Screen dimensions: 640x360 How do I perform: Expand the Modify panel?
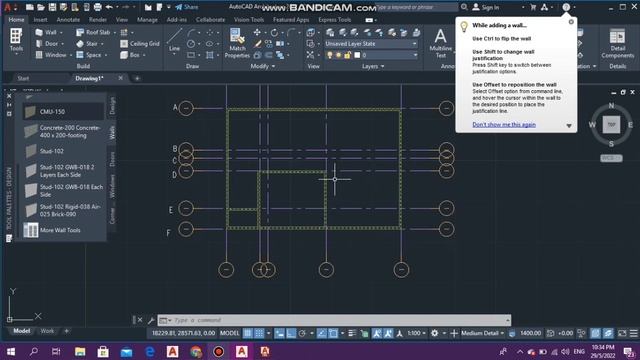(262, 66)
